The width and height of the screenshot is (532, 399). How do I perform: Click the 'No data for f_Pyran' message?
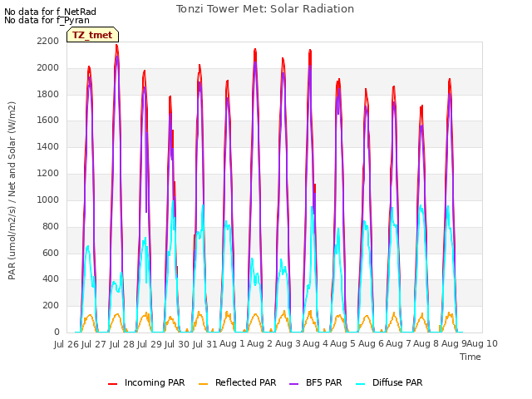coord(47,20)
